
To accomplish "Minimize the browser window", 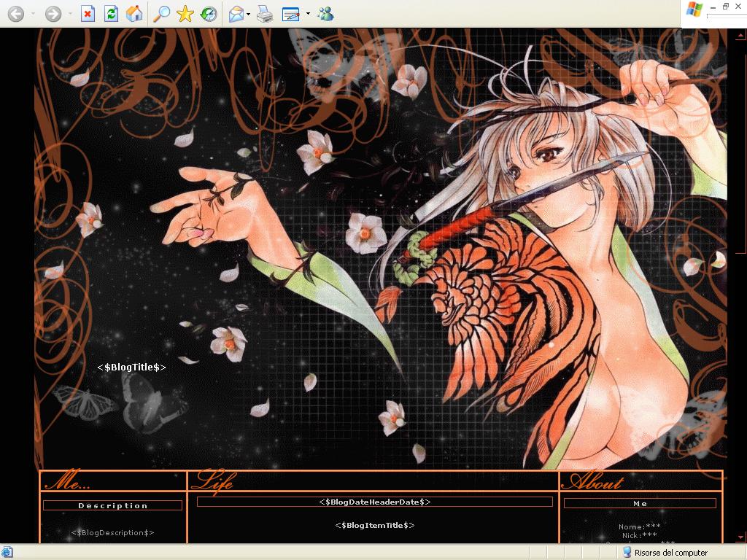I will 713,7.
